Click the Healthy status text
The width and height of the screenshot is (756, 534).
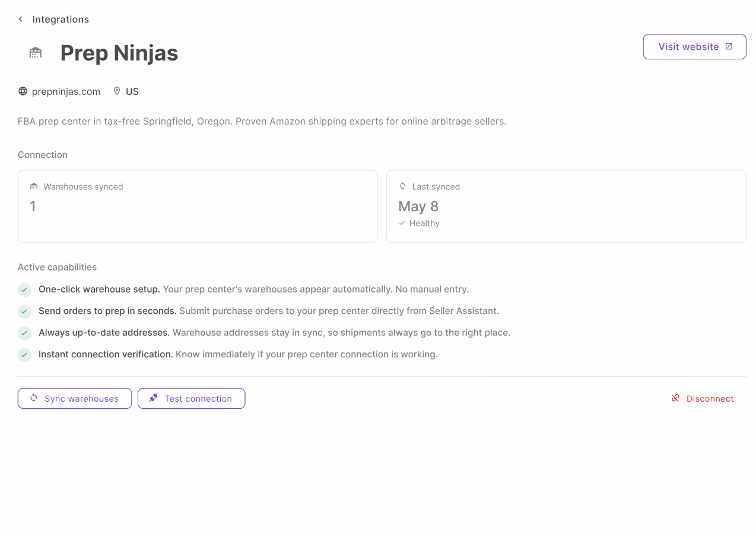tap(424, 223)
